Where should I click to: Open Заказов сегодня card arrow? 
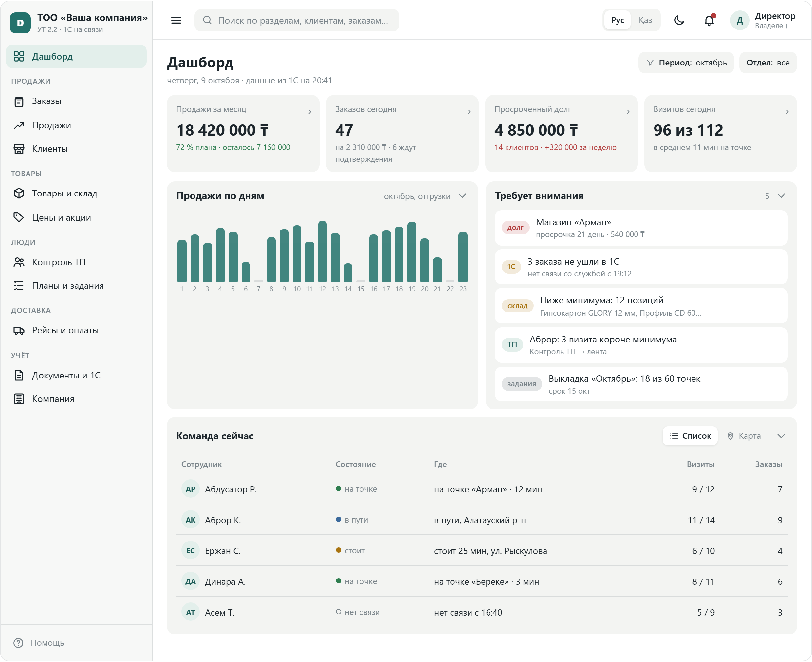coord(469,111)
